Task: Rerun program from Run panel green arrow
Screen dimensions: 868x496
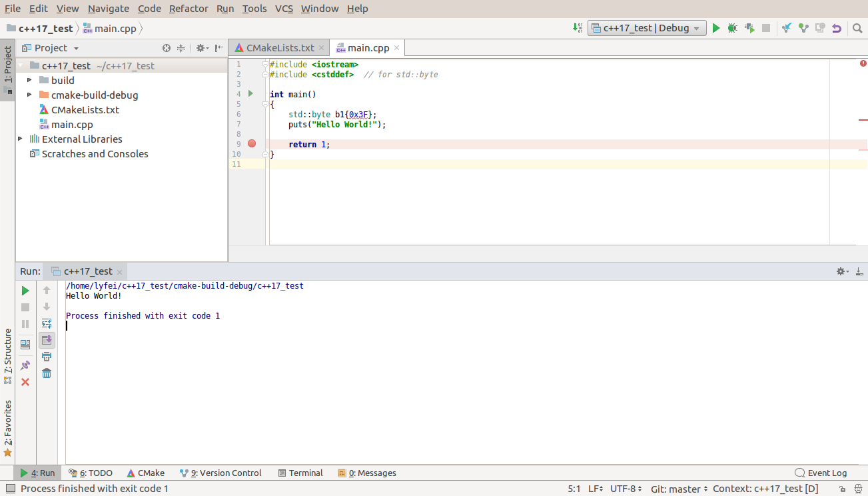Action: pyautogui.click(x=25, y=291)
